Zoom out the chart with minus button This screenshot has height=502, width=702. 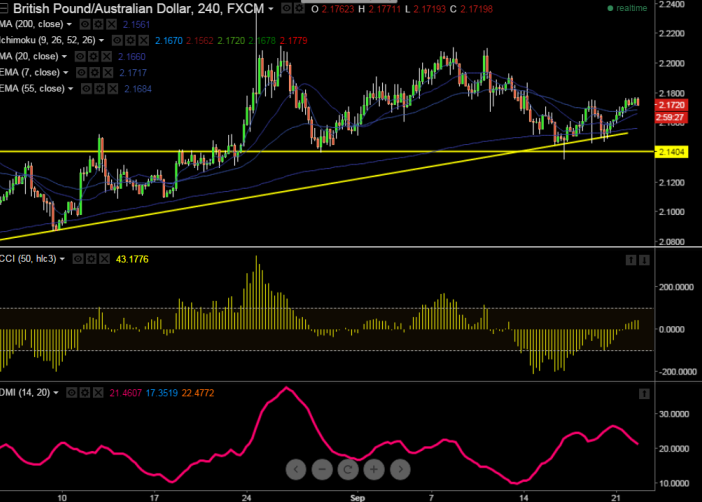pyautogui.click(x=322, y=469)
